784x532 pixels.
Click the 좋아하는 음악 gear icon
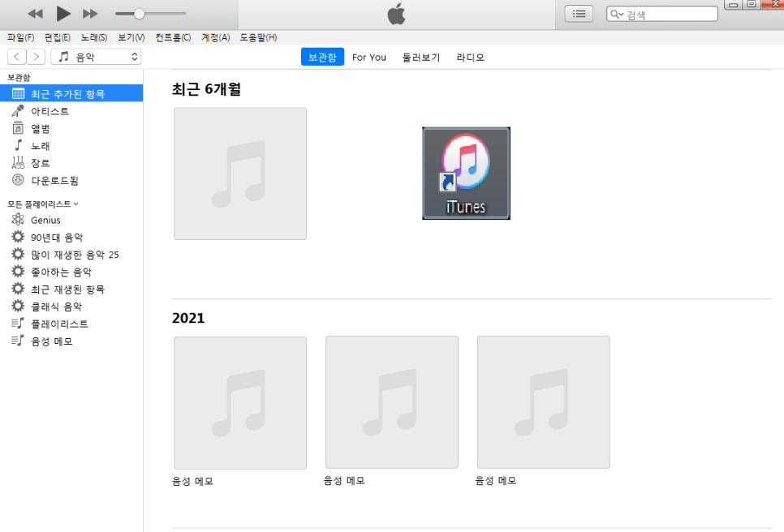(18, 271)
